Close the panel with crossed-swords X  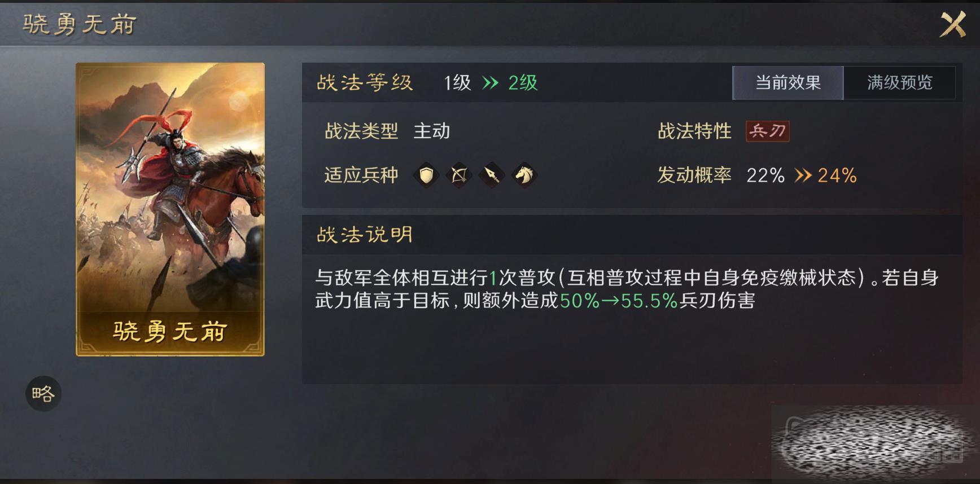[953, 24]
